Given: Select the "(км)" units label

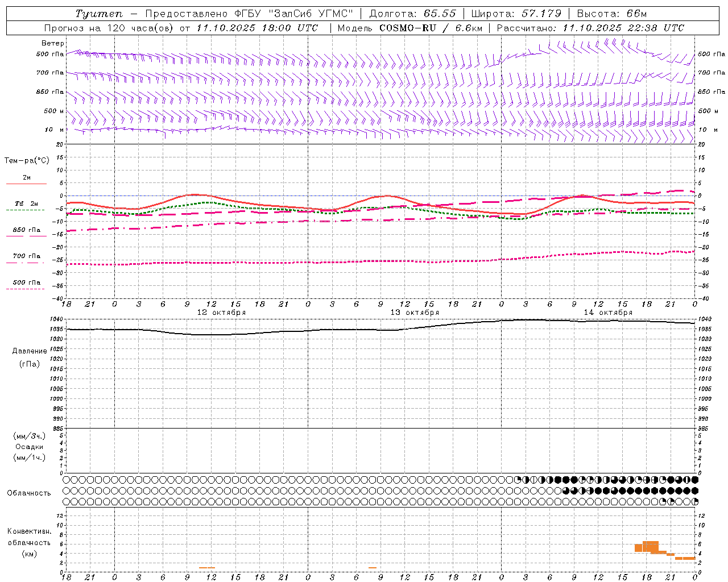Looking at the screenshot, I should click(29, 554).
